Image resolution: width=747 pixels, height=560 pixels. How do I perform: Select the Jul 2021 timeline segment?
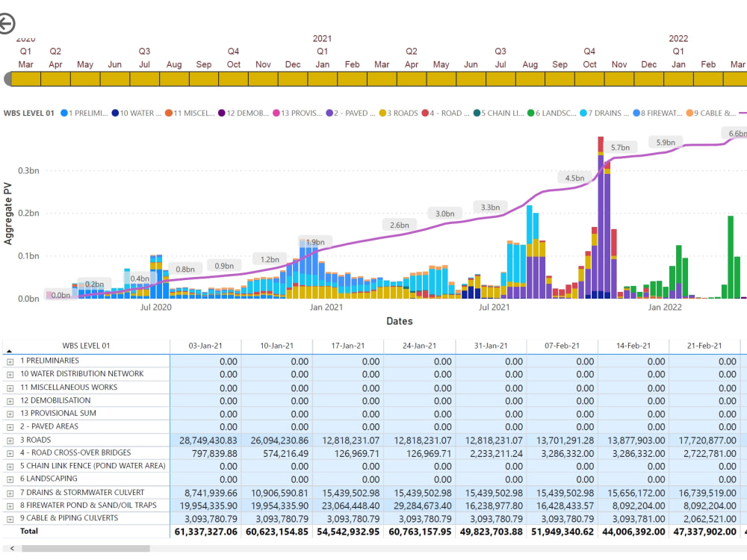click(500, 78)
